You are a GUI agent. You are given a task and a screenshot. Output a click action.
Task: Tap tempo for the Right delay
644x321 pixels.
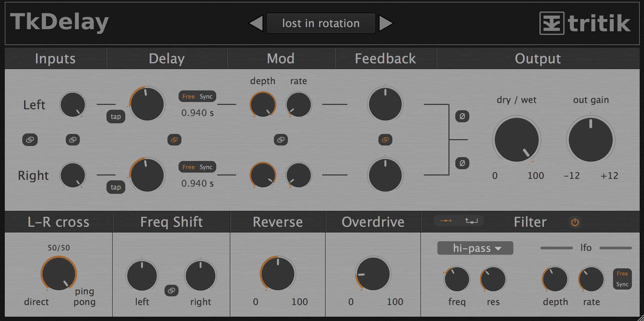point(116,187)
